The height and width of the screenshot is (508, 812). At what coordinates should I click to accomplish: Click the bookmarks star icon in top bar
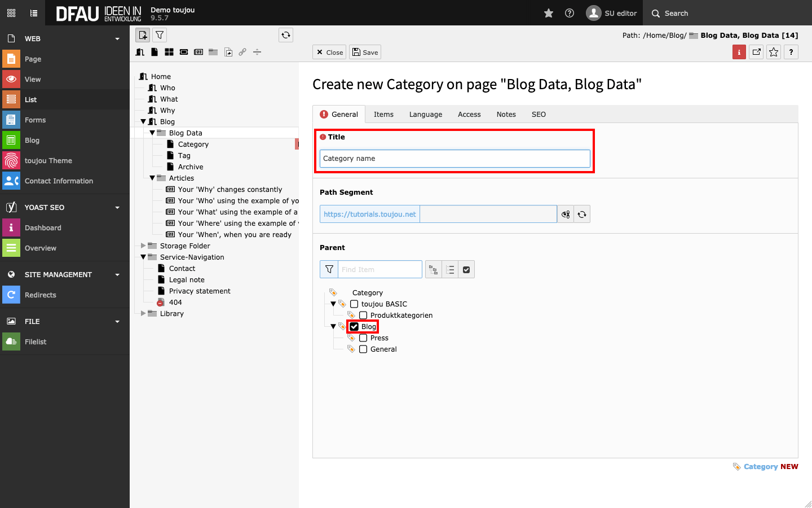[x=548, y=13]
